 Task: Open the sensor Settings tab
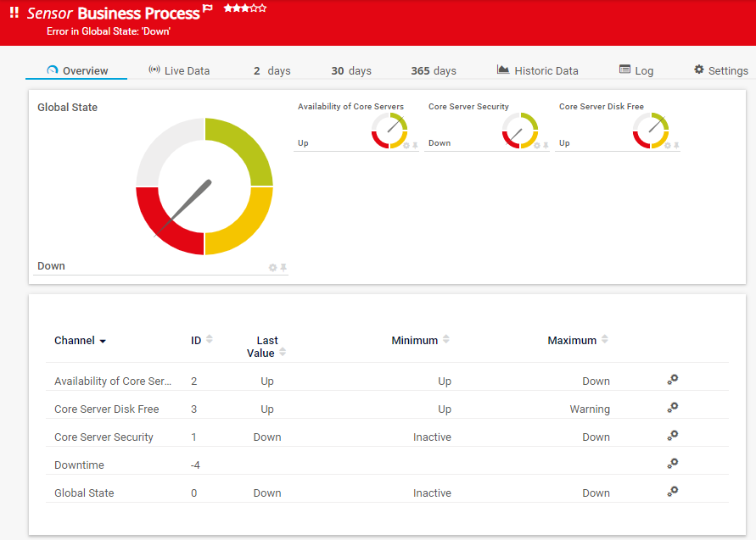721,71
